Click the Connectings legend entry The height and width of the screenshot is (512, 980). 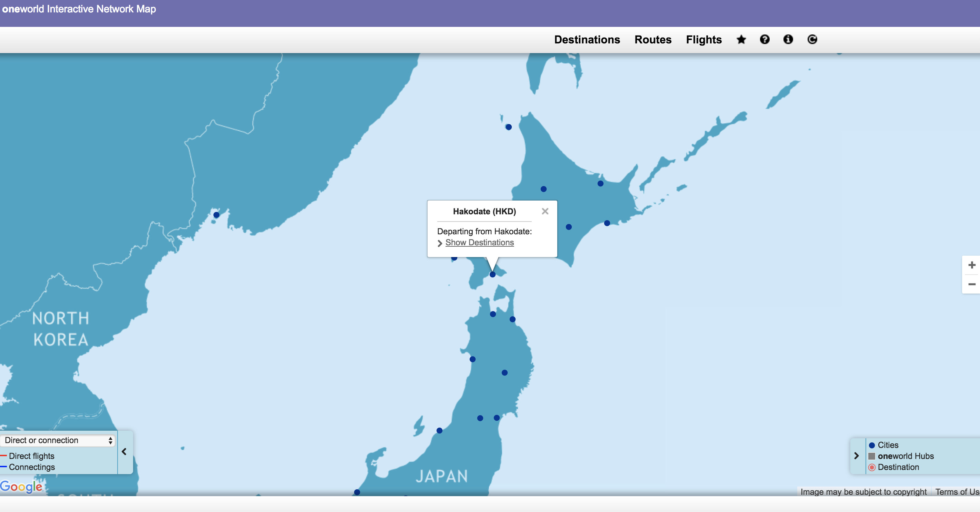pos(32,467)
